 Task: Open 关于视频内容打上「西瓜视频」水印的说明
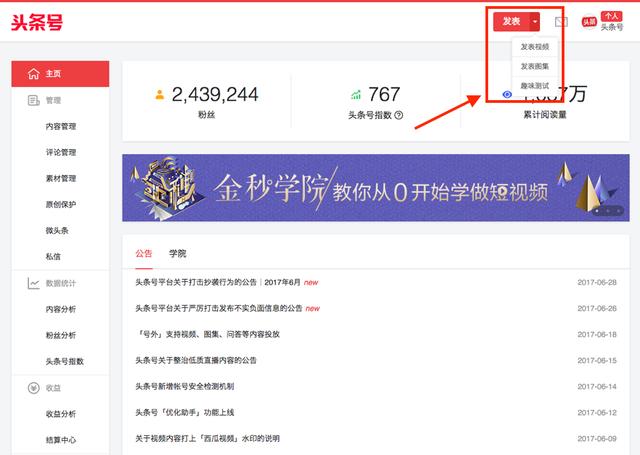click(x=207, y=439)
